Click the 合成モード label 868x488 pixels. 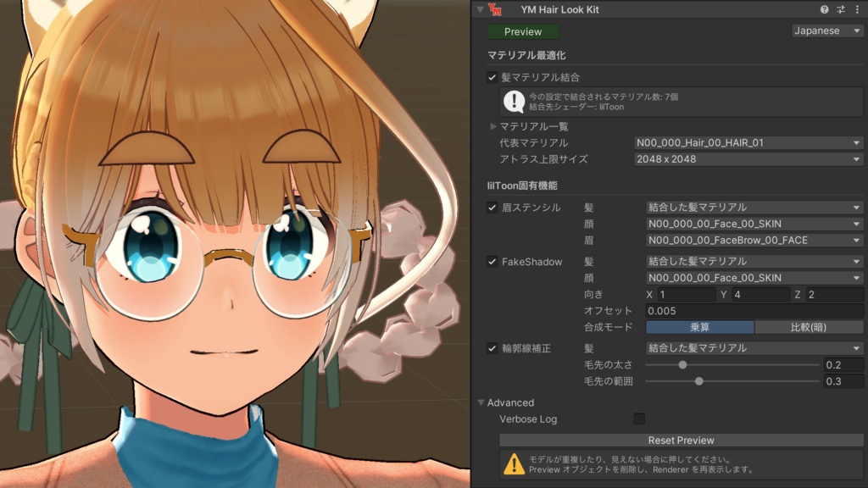point(608,327)
